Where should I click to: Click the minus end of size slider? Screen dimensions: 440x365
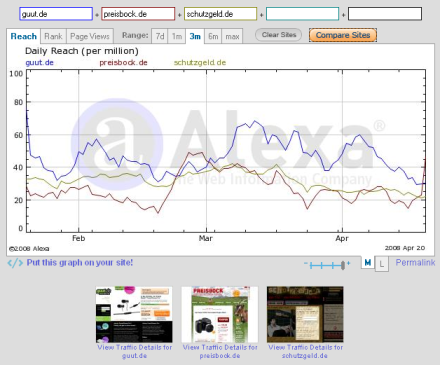(x=306, y=264)
